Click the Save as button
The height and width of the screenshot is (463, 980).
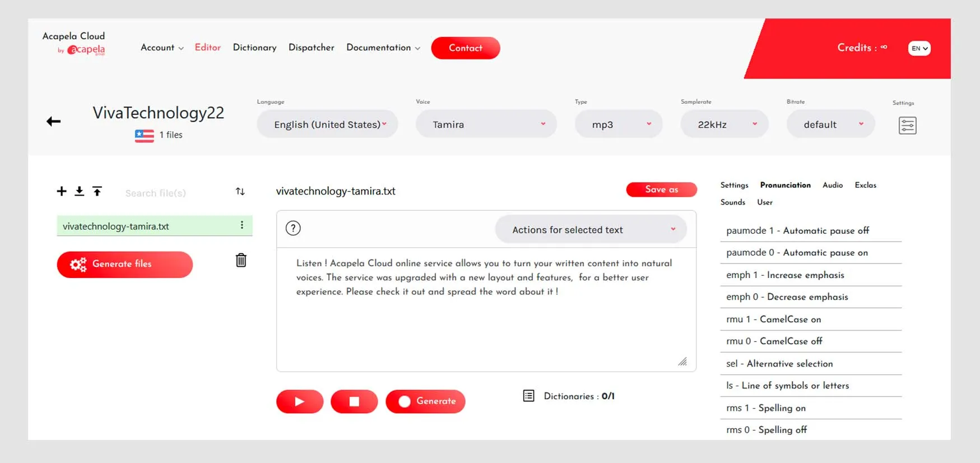(x=661, y=189)
